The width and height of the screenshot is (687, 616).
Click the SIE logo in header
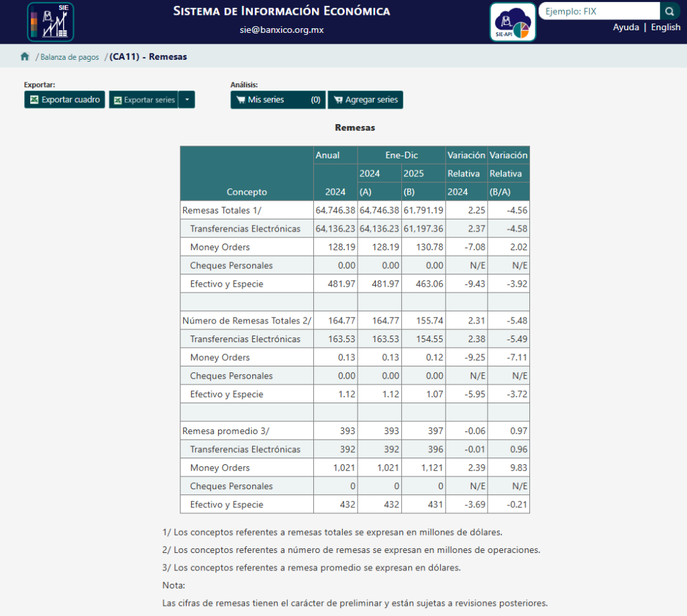(x=50, y=21)
